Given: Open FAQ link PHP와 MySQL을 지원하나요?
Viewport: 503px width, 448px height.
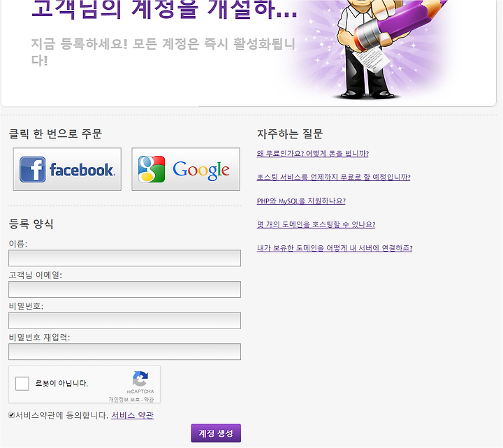Looking at the screenshot, I should 301,201.
